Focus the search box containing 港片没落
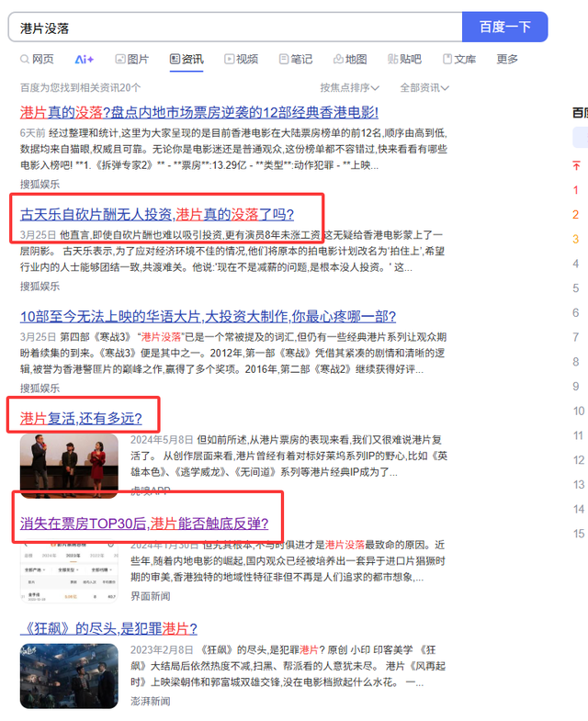Viewport: 588px width, 721px height. [235, 28]
